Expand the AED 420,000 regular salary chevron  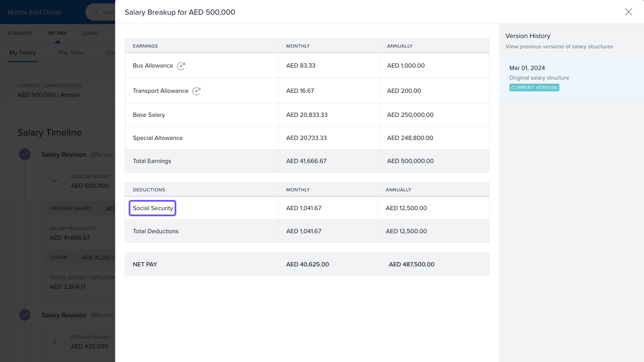pyautogui.click(x=55, y=341)
